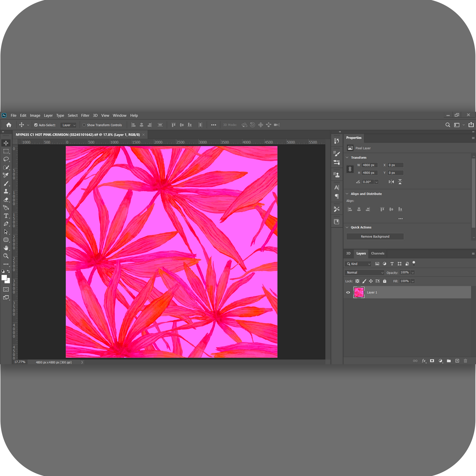Select the Zoom tool in the tools panel

tap(6, 256)
